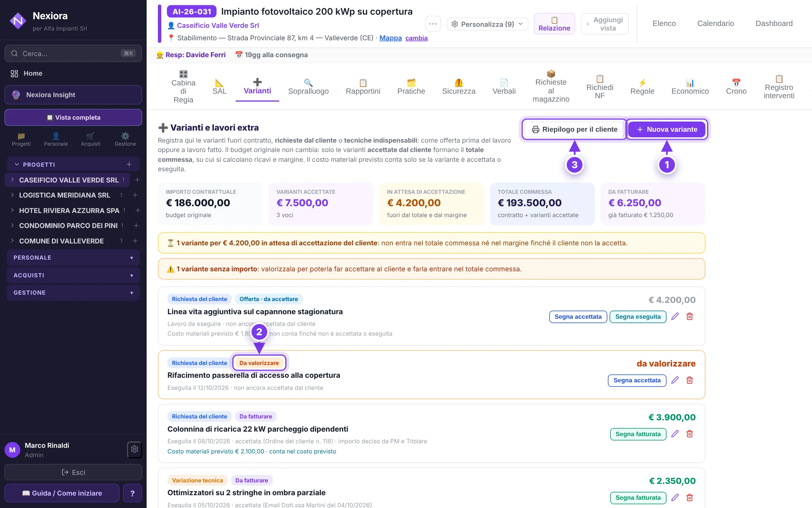Switch to Calendario view
This screenshot has height=508, width=812.
point(715,23)
